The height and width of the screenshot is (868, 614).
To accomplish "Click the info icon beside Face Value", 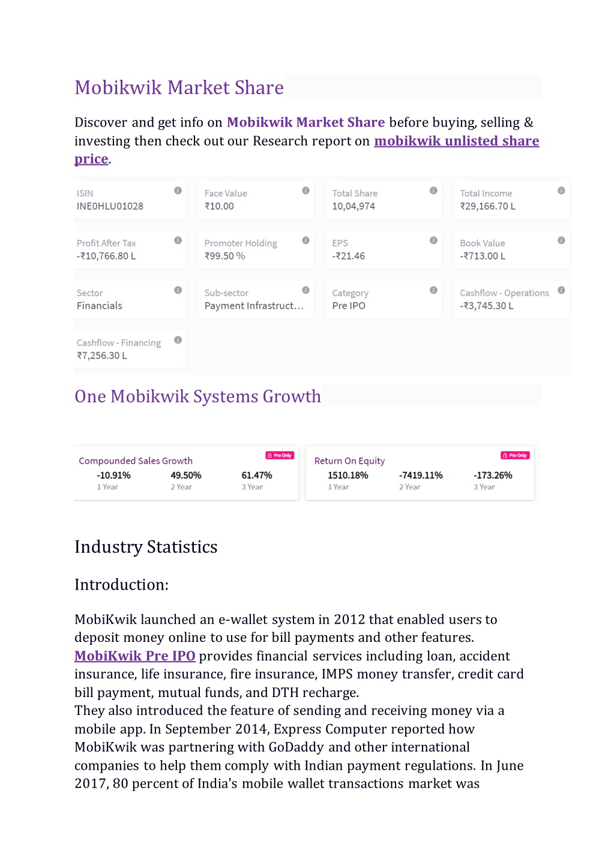I will pos(305,191).
